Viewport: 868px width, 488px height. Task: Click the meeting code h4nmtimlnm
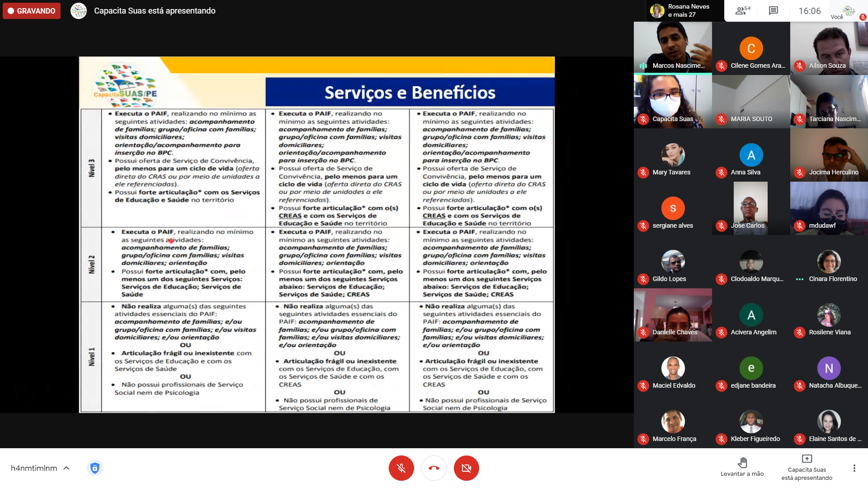point(34,468)
